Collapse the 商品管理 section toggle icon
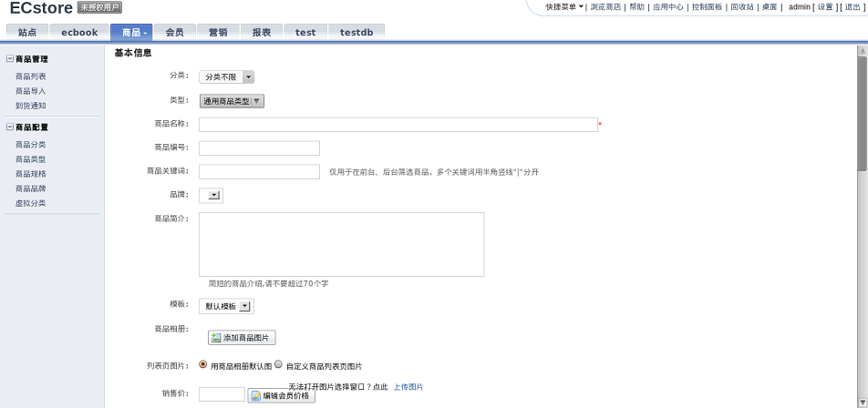The image size is (868, 408). click(x=10, y=59)
